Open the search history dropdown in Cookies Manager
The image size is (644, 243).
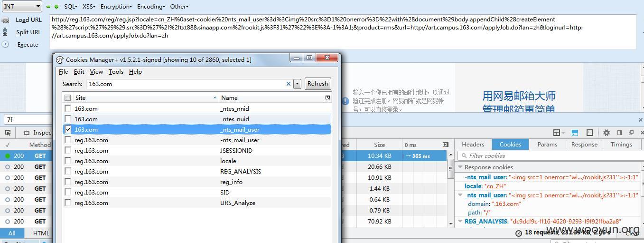297,84
